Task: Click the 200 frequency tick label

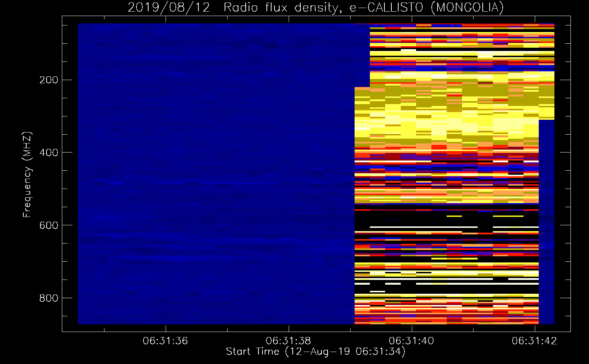Action: coord(49,80)
